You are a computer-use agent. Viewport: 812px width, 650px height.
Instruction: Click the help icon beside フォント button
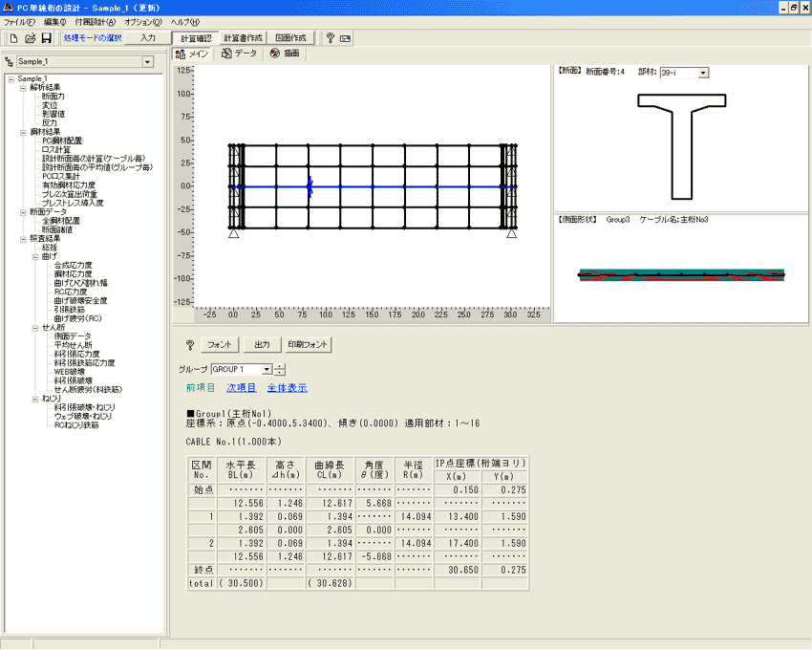coord(189,344)
